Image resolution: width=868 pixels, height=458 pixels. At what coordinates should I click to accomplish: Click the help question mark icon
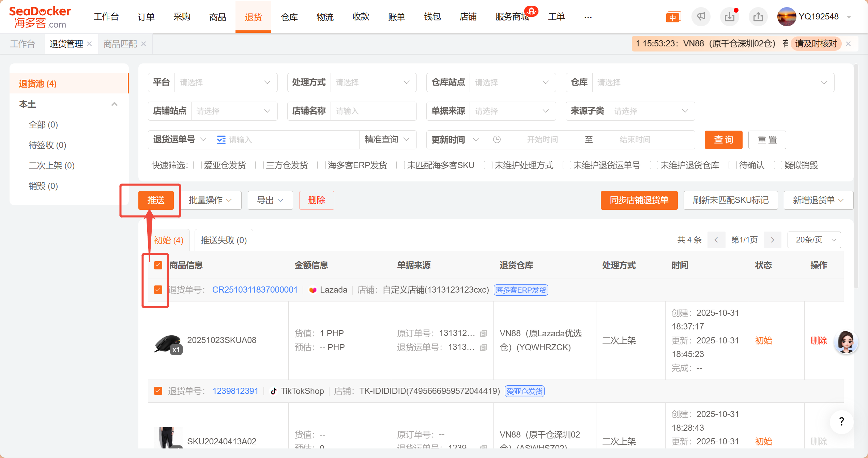pos(841,422)
